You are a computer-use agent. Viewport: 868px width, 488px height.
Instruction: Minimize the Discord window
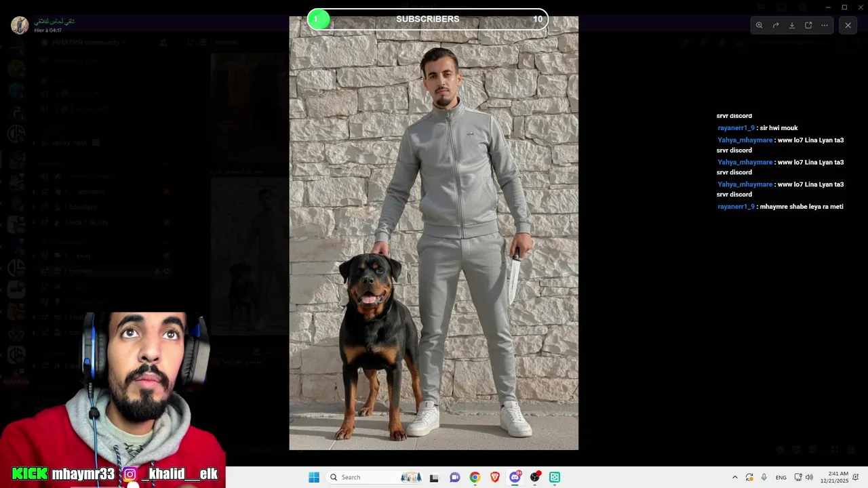coord(828,7)
